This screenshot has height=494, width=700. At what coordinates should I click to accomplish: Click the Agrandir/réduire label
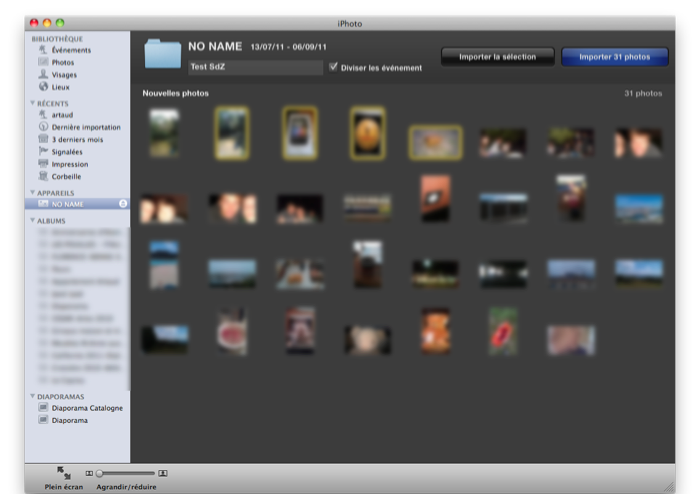(126, 487)
